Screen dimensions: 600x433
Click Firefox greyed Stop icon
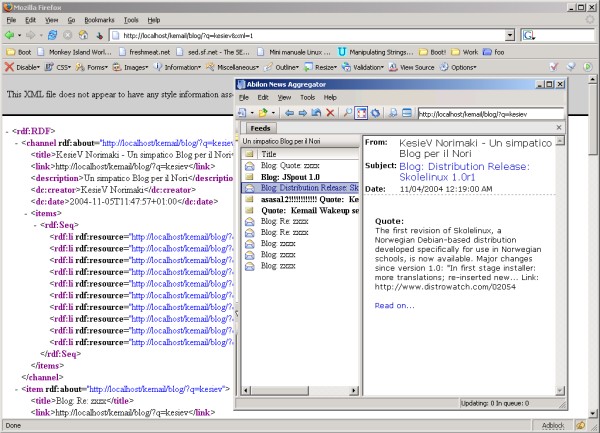pyautogui.click(x=68, y=36)
